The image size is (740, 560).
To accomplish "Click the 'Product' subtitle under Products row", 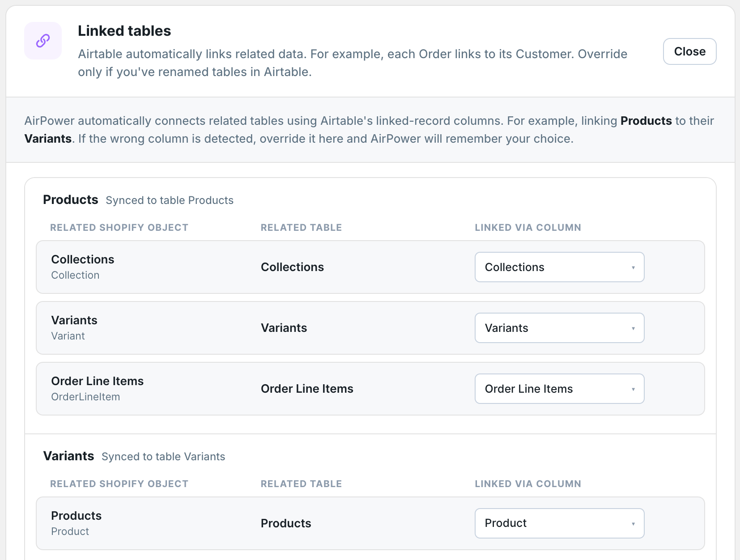I will 70,531.
